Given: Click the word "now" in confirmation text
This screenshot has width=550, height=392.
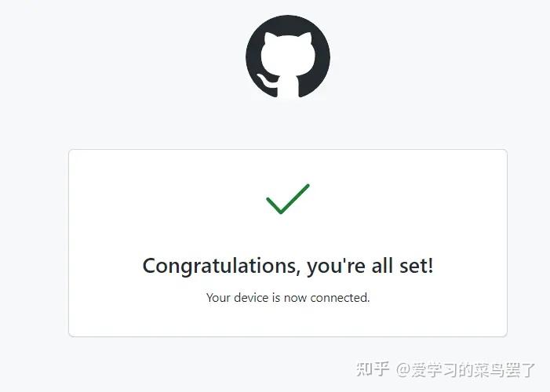Looking at the screenshot, I should (x=295, y=299).
